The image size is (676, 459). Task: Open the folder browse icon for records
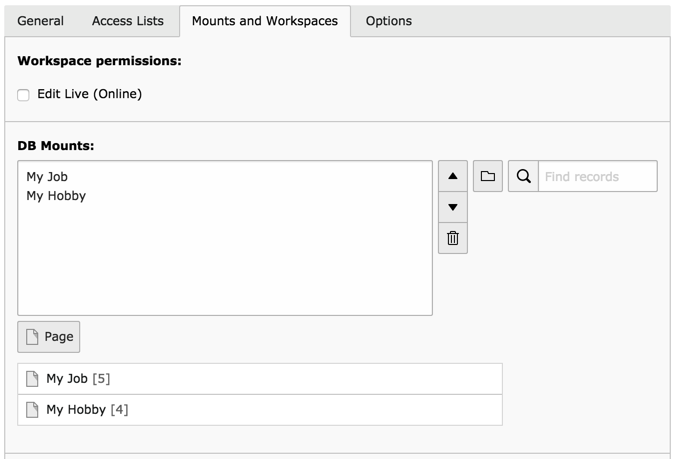coord(488,176)
